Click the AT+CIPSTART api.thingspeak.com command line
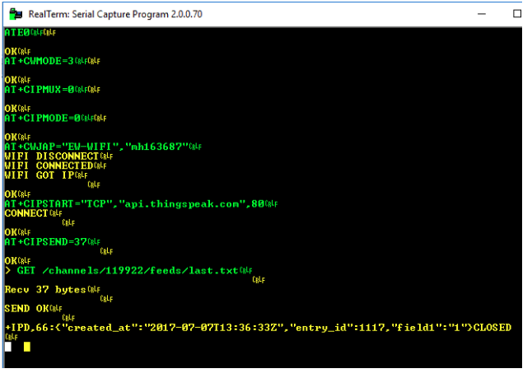The width and height of the screenshot is (532, 392). click(x=124, y=203)
